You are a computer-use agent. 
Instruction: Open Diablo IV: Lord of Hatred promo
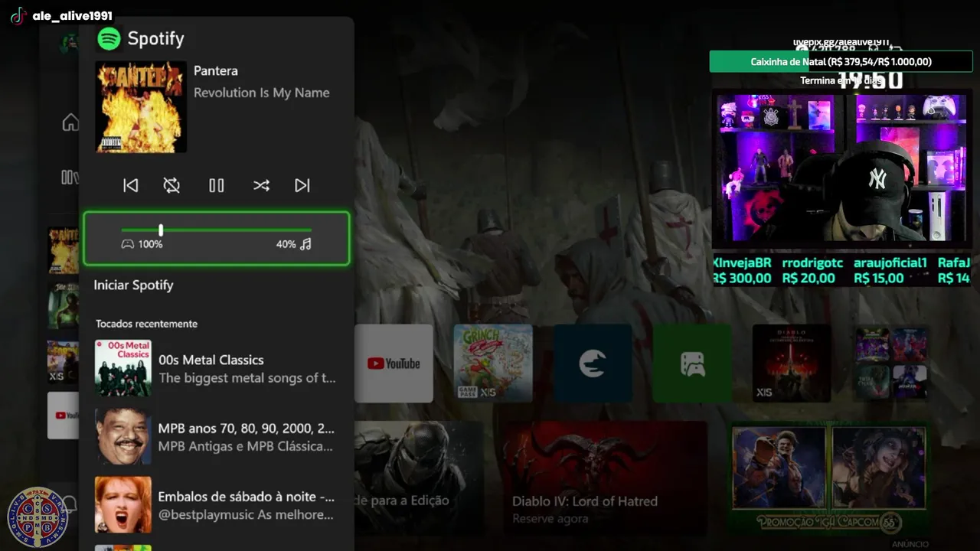pyautogui.click(x=605, y=478)
